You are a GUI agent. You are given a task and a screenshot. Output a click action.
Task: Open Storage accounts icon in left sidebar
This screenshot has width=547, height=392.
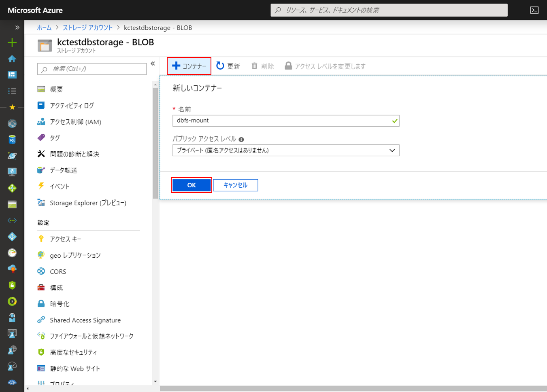pyautogui.click(x=12, y=204)
